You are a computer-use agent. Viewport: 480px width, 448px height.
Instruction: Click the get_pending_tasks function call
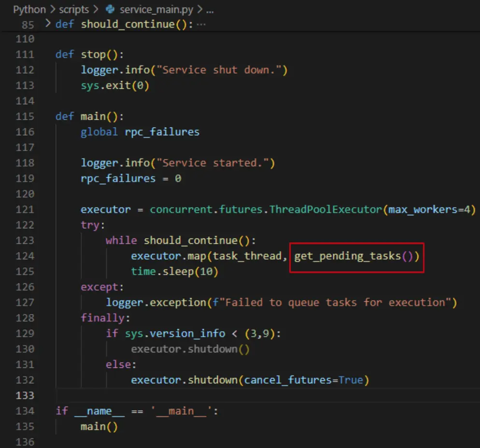click(348, 256)
